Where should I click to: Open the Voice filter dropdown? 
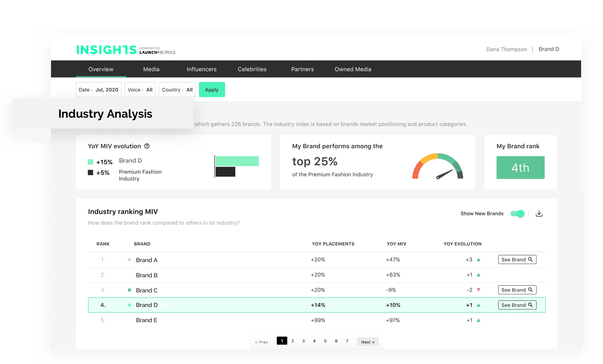click(x=140, y=89)
